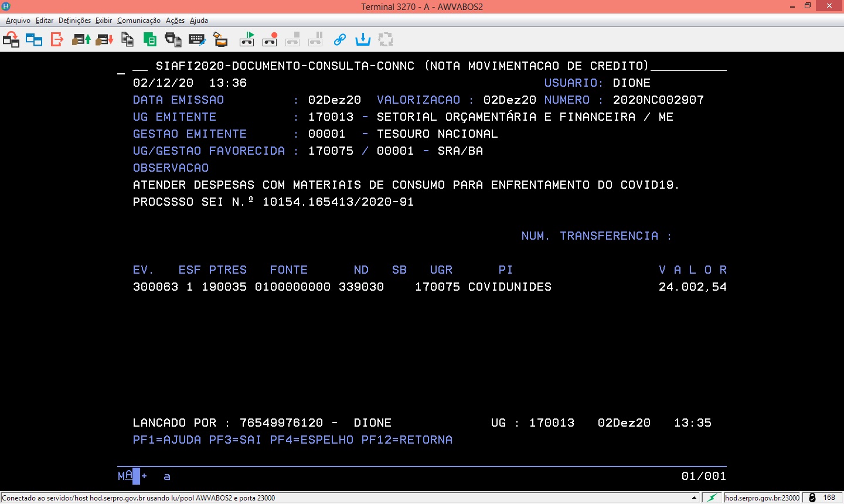This screenshot has height=504, width=844.
Task: Click the status bar connection message text
Action: 139,498
